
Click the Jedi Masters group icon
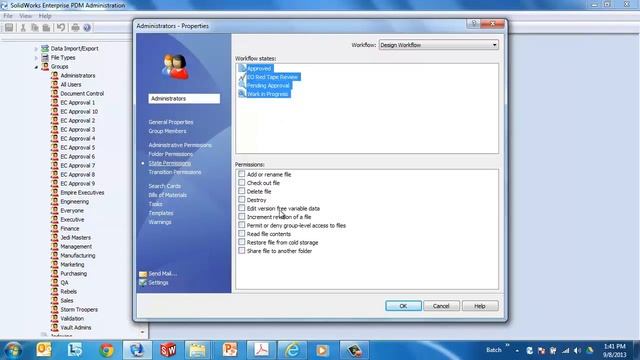(55, 238)
